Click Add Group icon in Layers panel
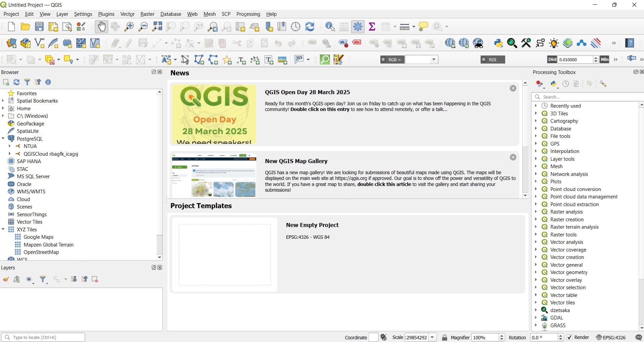The width and height of the screenshot is (644, 342). 16,279
